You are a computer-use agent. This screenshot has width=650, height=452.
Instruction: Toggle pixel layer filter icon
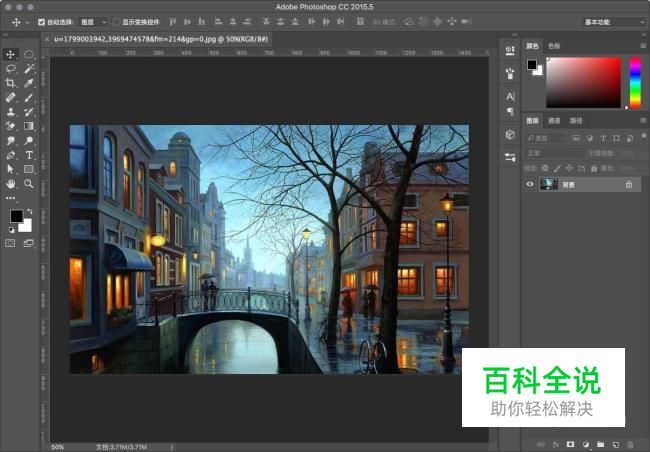click(x=576, y=138)
